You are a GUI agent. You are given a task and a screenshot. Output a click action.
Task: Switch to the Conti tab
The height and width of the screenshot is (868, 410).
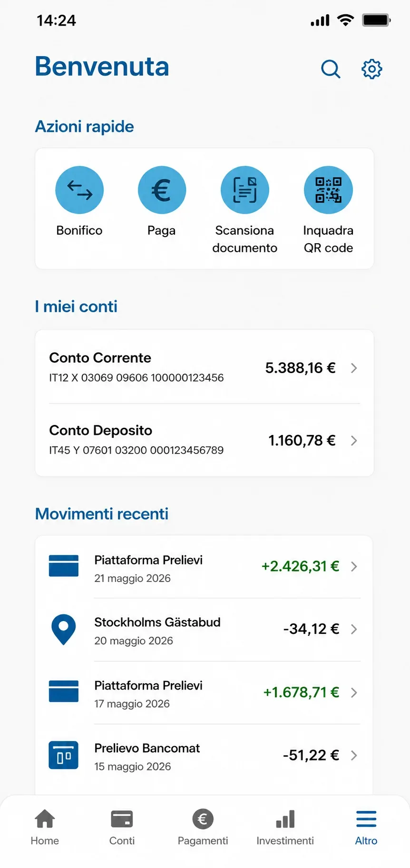[x=122, y=828]
